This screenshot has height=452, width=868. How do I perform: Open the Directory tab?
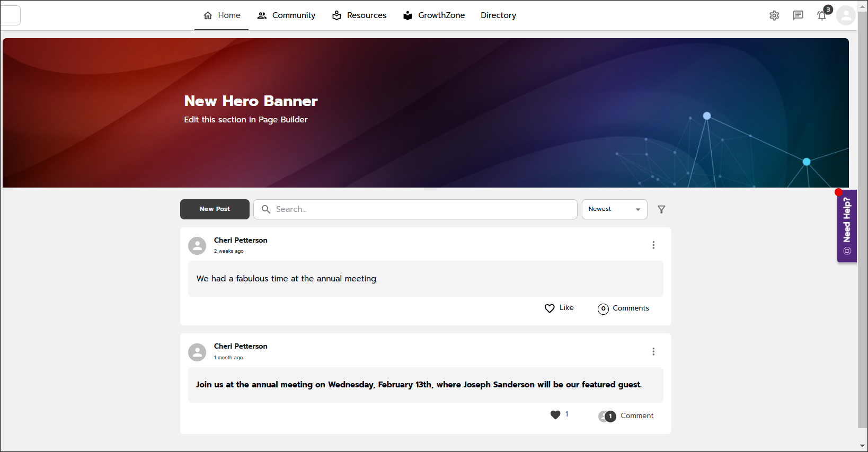pos(498,15)
